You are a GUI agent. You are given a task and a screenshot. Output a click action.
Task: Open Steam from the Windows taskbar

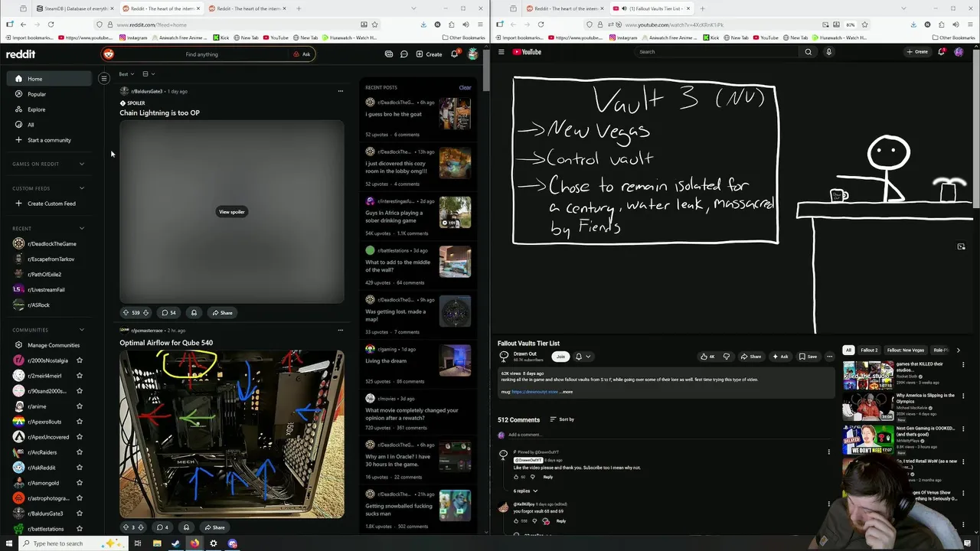coord(175,543)
